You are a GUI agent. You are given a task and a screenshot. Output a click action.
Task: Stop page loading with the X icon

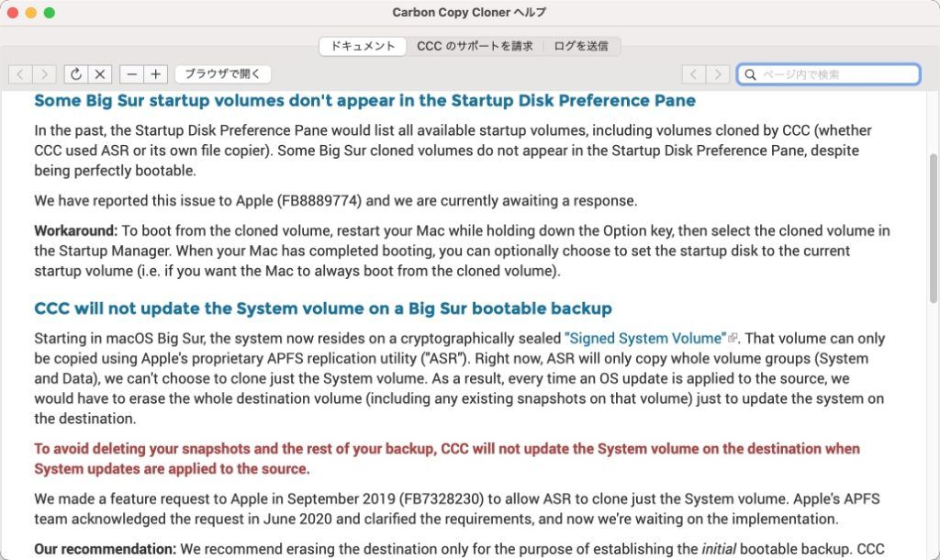(99, 74)
